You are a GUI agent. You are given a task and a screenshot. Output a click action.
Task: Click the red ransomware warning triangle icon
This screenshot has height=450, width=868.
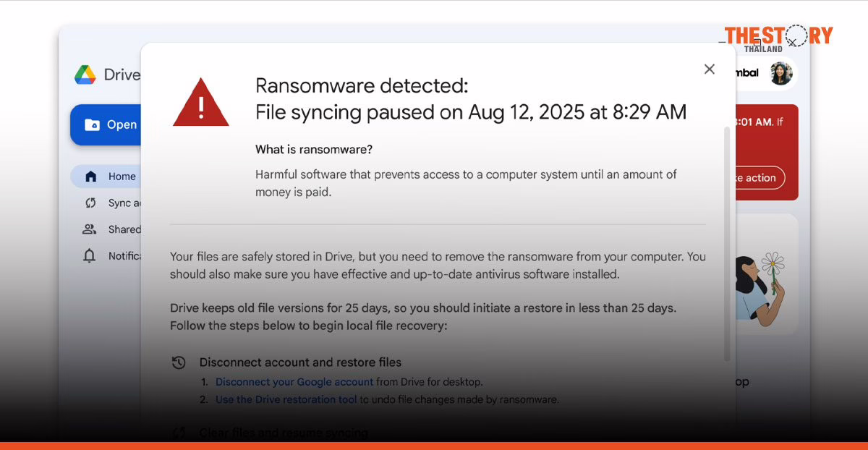point(200,102)
